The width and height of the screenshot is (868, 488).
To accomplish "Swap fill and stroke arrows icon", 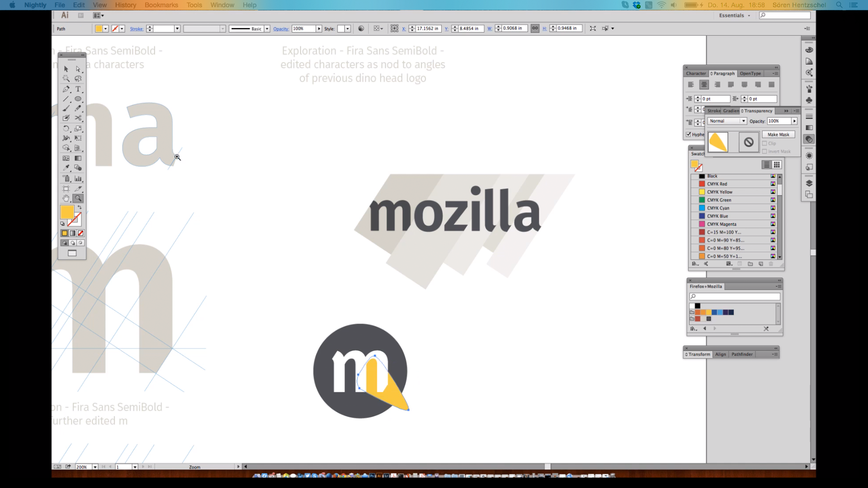I will 80,207.
